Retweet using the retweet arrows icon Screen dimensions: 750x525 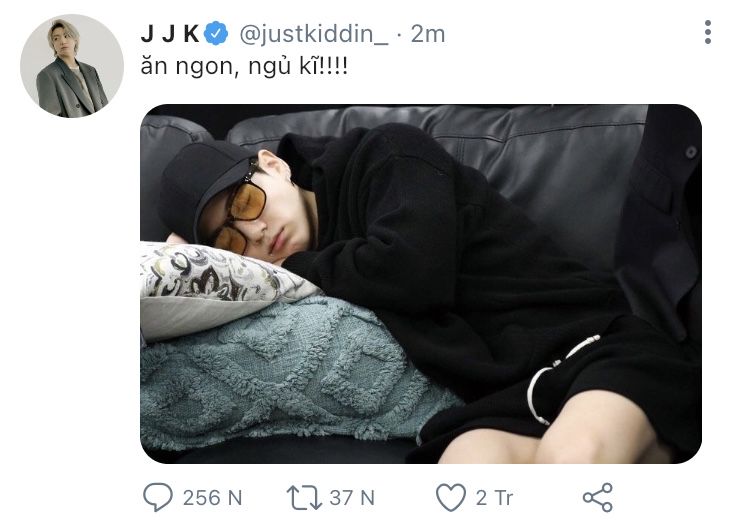click(x=304, y=498)
